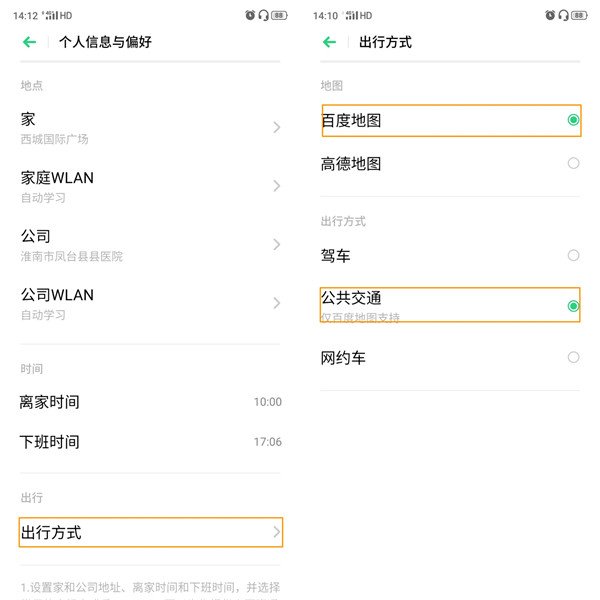
Task: Select 驾车 radio button
Action: pos(573,256)
